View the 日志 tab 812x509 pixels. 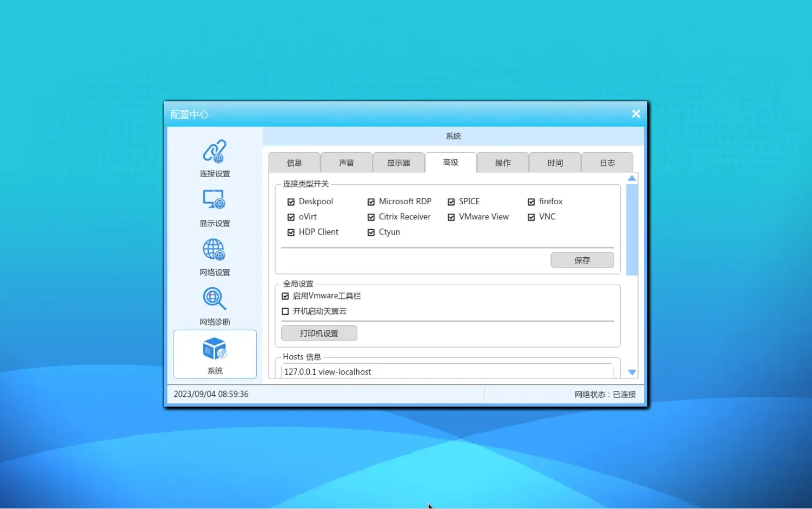pyautogui.click(x=607, y=163)
